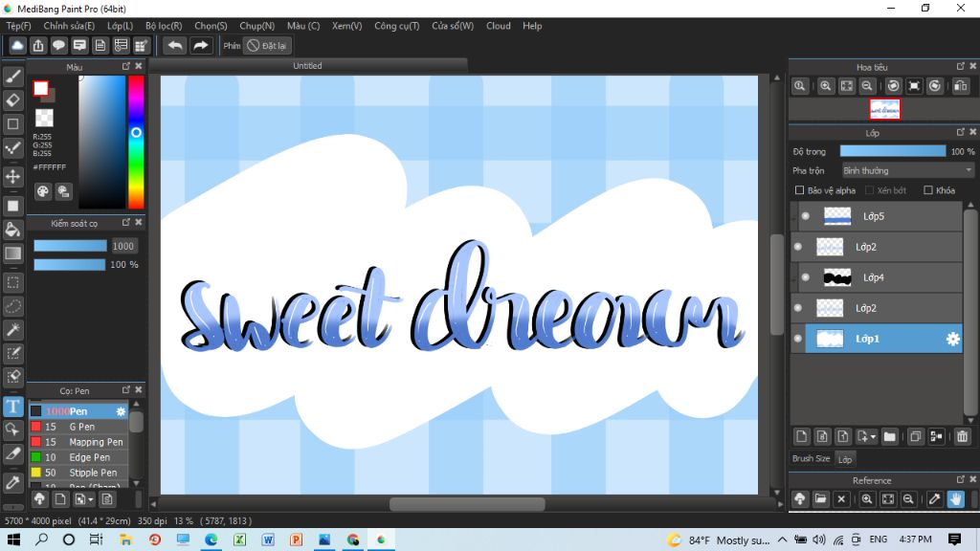Switch to the Untitled document tab

307,66
